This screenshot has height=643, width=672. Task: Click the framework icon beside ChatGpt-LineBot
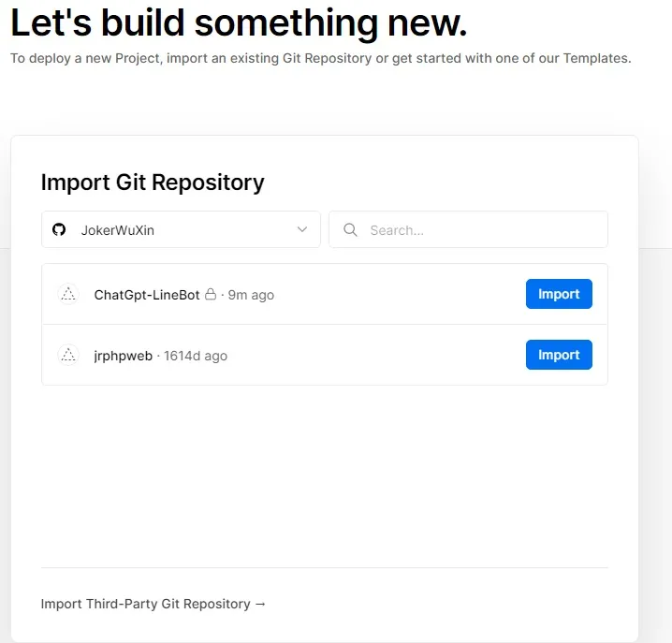click(68, 295)
